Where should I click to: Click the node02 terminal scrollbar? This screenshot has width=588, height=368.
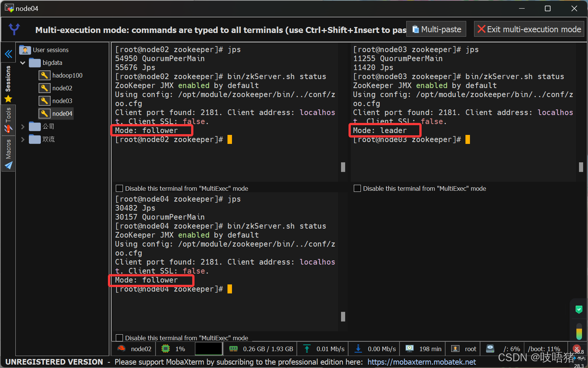tap(343, 167)
